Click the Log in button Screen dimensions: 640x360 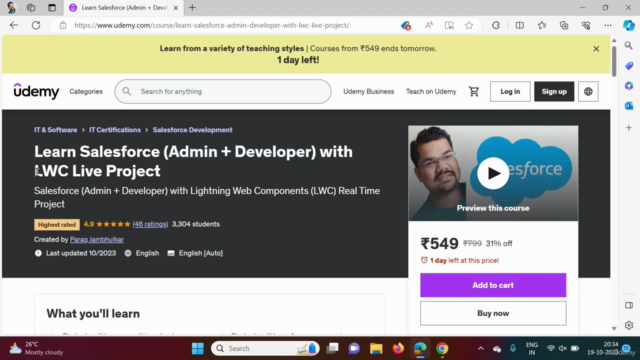point(510,91)
